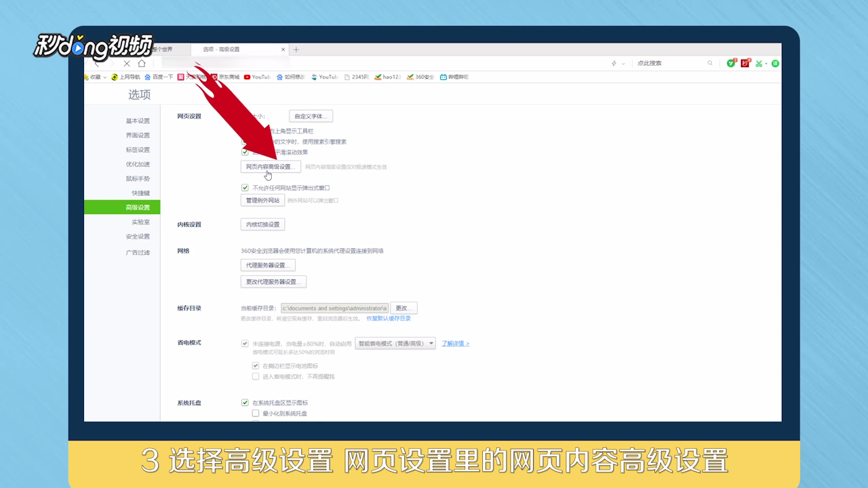Image resolution: width=868 pixels, height=488 pixels.
Task: Toggle 进入省电模式时，不再提醒我 checkbox
Action: pyautogui.click(x=256, y=376)
